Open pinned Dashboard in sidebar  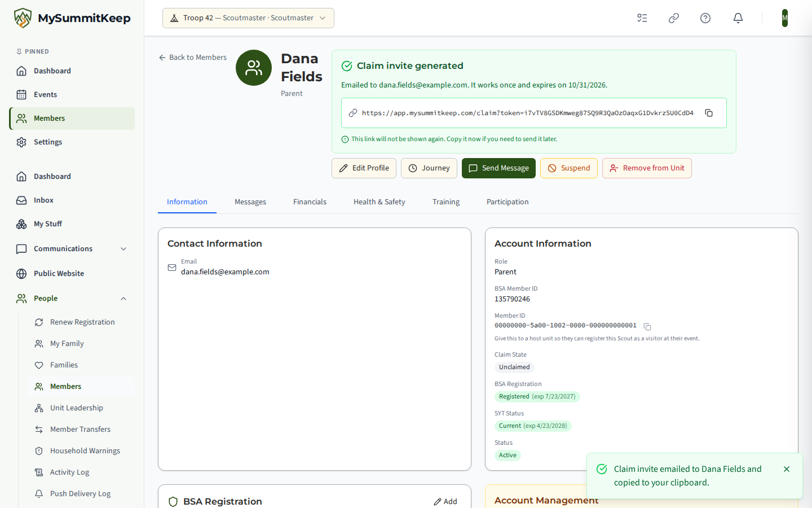point(72,71)
